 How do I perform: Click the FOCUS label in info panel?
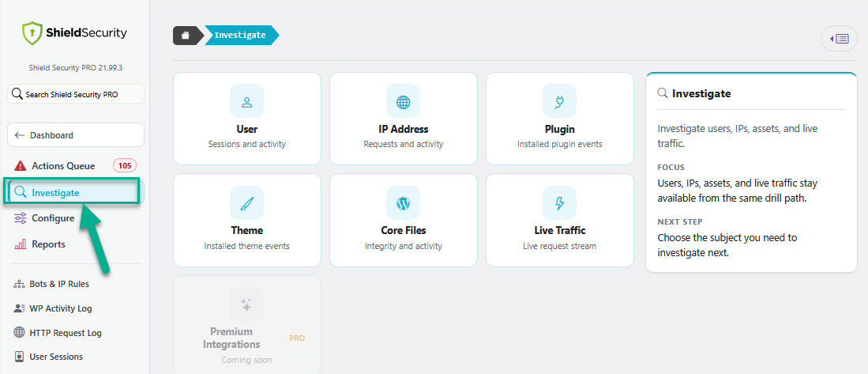(671, 168)
